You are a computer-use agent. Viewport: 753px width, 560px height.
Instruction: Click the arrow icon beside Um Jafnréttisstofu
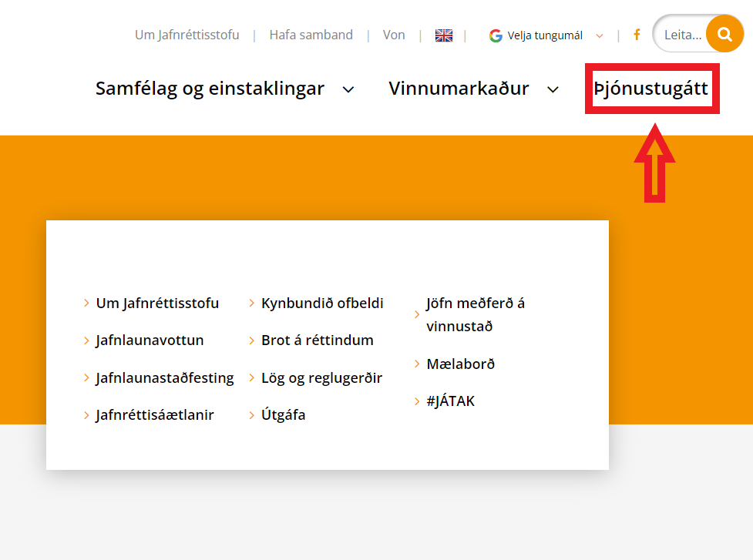86,303
